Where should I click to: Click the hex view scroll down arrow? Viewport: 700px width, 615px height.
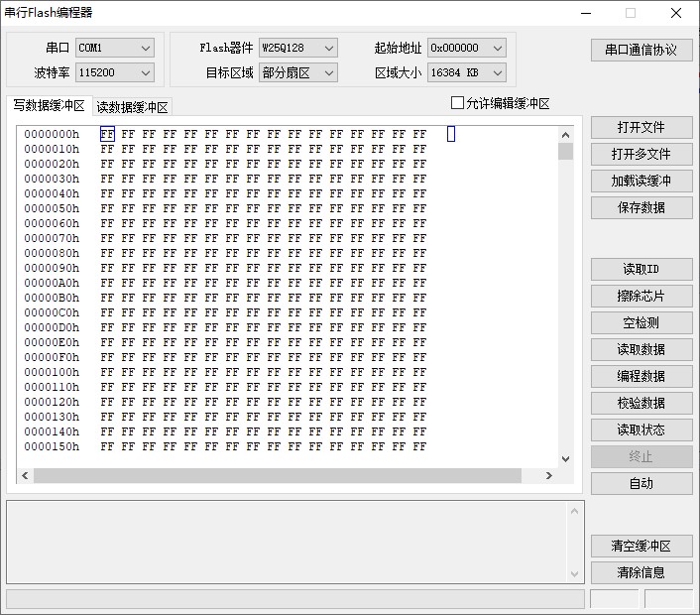coord(565,459)
